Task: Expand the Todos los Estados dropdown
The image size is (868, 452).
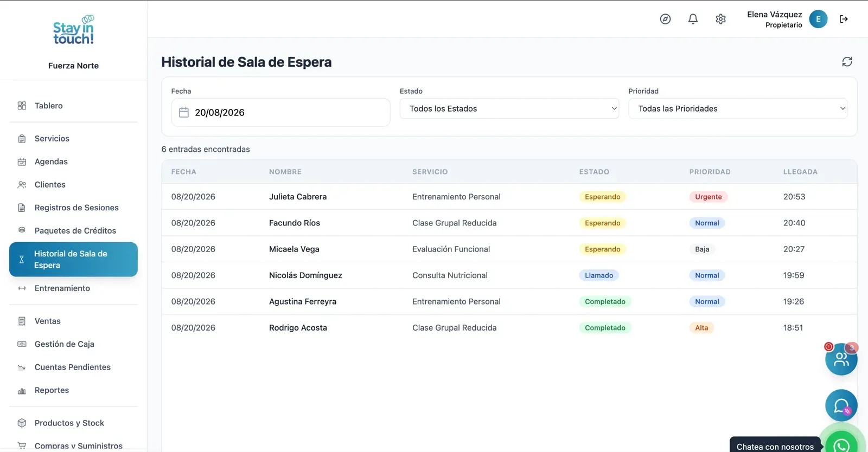Action: point(509,108)
